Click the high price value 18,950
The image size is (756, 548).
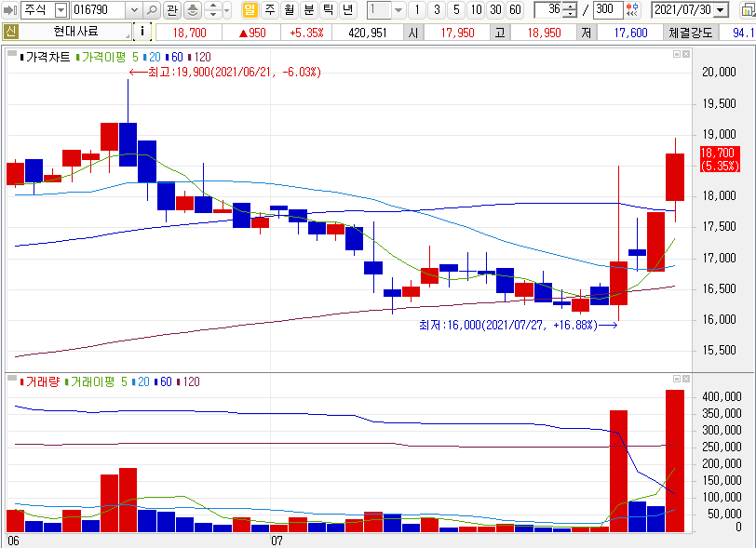[x=544, y=33]
